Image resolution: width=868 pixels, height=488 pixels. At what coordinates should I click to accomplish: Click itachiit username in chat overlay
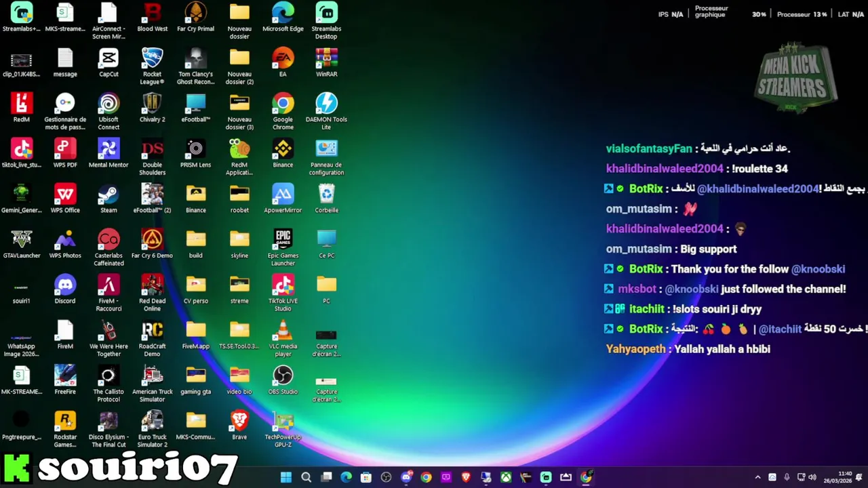[647, 309]
